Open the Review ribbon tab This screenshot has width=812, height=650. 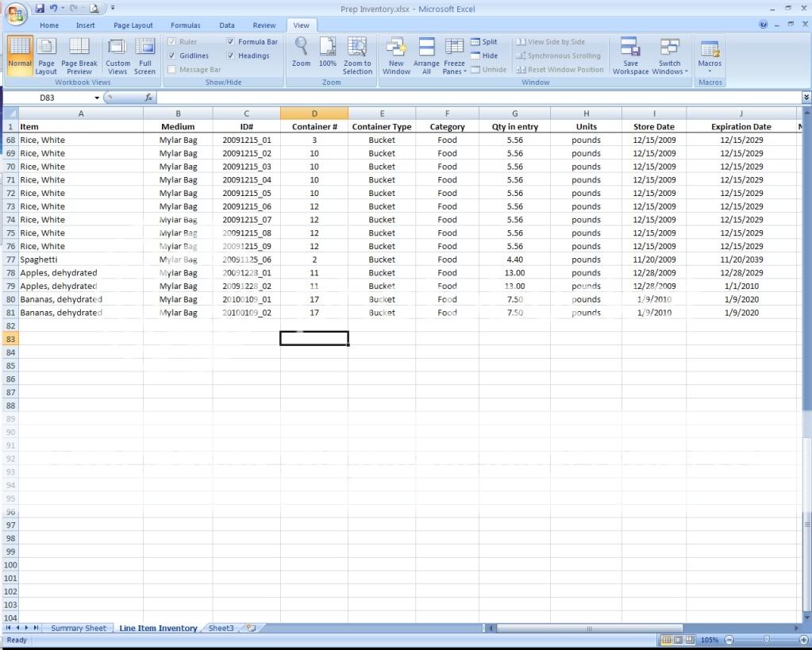click(264, 25)
